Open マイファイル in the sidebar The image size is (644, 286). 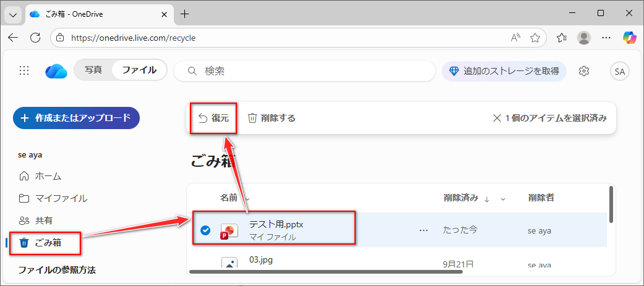[x=53, y=199]
